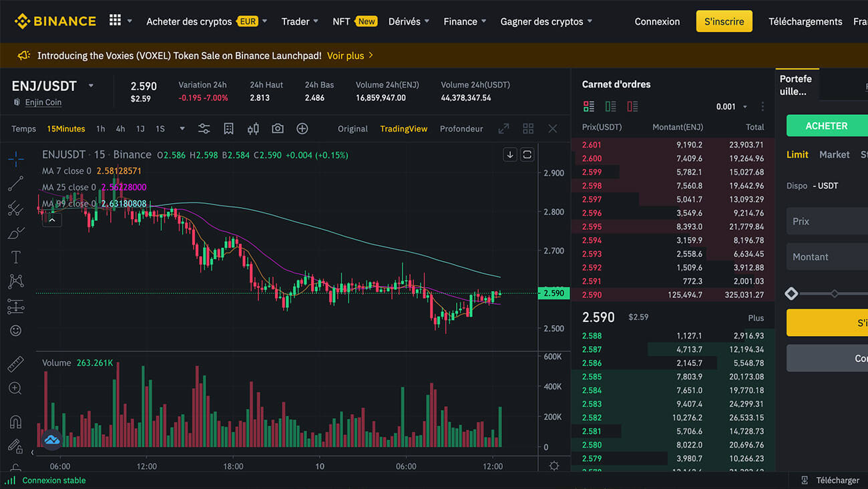Open chart axis settings gear
Viewport: 868px width, 489px height.
click(554, 466)
